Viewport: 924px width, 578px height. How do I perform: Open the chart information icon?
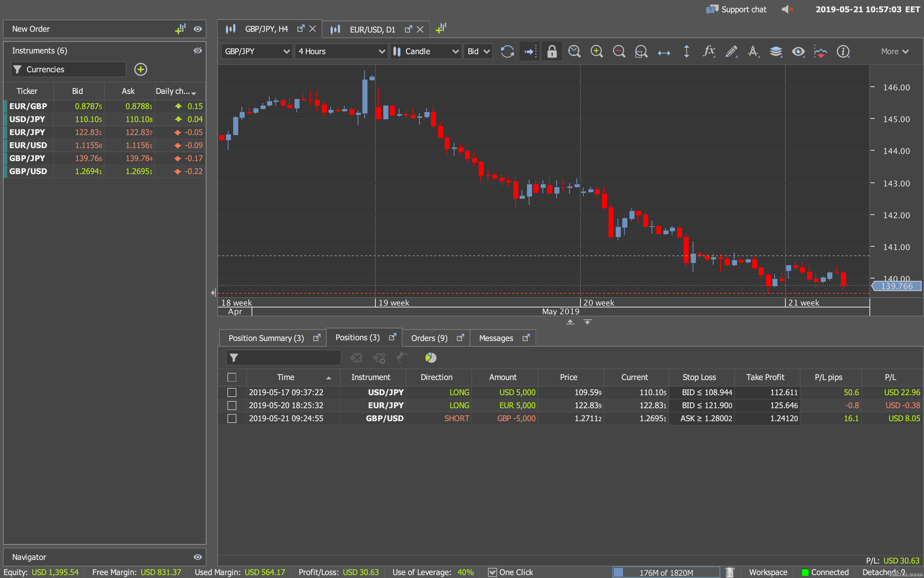click(843, 51)
